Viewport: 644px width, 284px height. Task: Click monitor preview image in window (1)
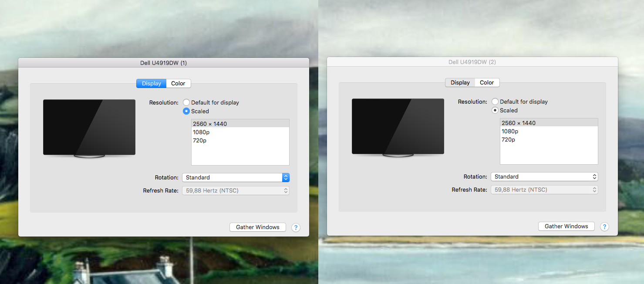tap(89, 128)
